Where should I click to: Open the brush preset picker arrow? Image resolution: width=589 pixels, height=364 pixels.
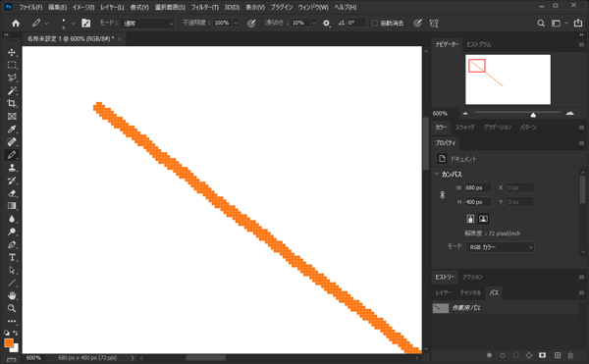74,24
